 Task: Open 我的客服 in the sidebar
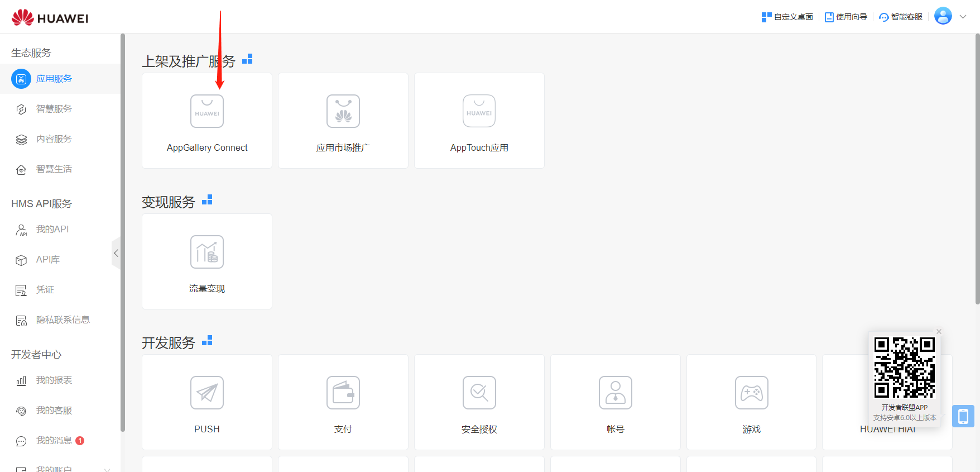[60, 411]
